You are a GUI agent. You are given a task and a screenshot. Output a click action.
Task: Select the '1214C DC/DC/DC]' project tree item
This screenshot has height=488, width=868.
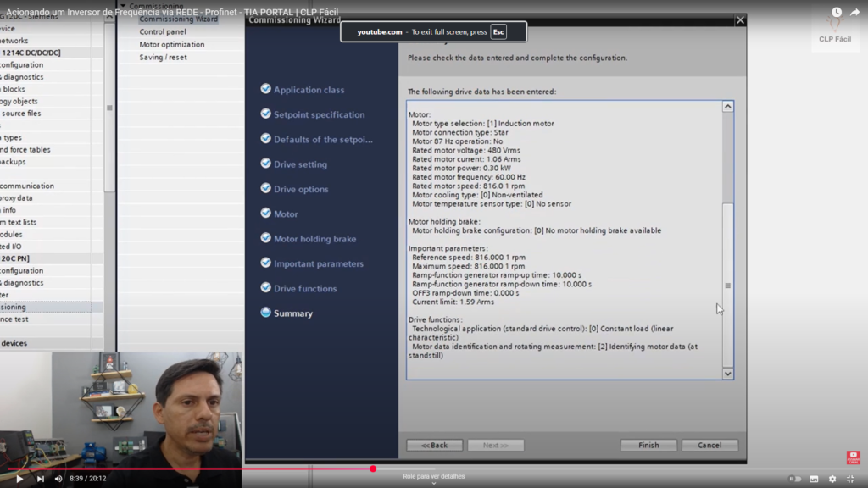pos(31,53)
